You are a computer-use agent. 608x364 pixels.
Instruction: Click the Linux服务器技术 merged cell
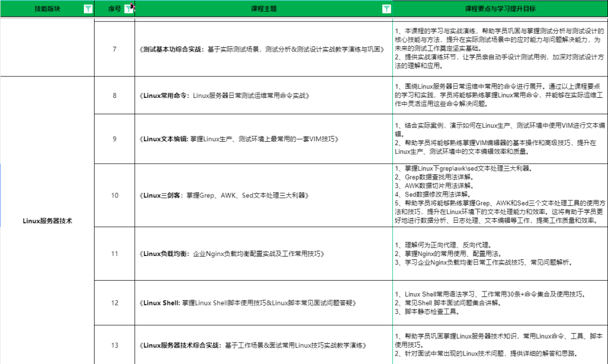coord(47,221)
